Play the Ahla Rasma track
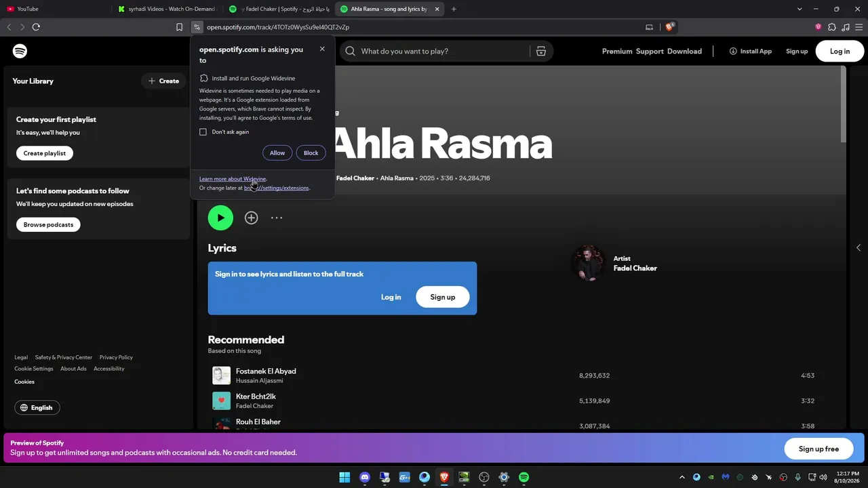Viewport: 868px width, 488px height. pos(220,218)
